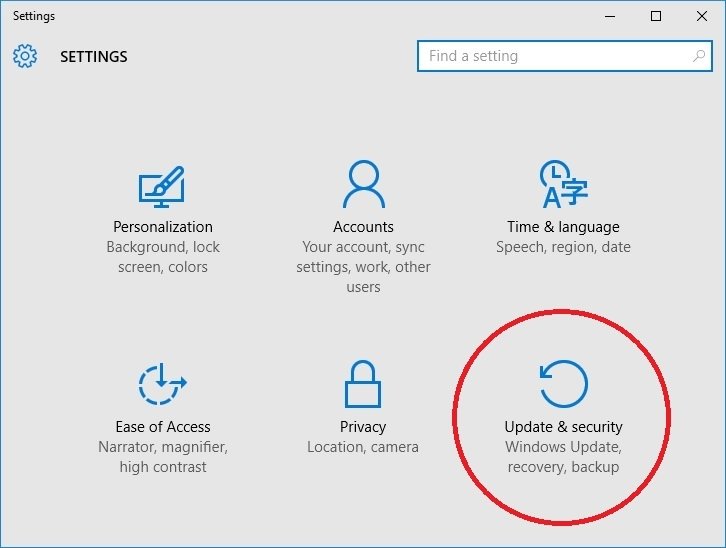
Task: Click 'Windows Update, recovery, backup' description
Action: click(563, 457)
